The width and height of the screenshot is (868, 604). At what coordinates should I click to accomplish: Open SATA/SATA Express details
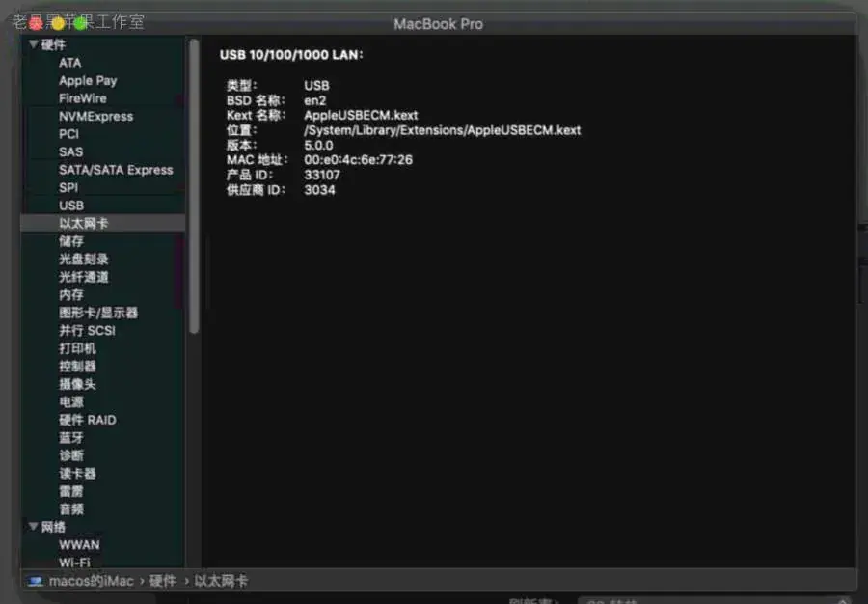click(116, 170)
